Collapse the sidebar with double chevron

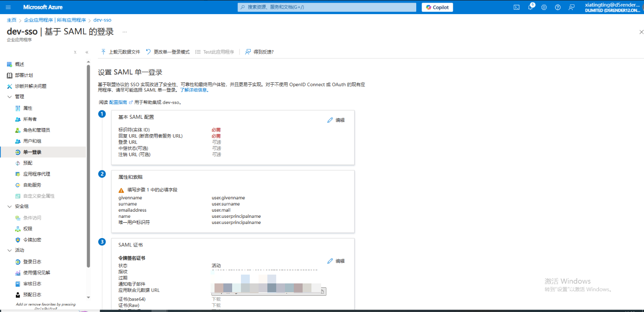[87, 52]
